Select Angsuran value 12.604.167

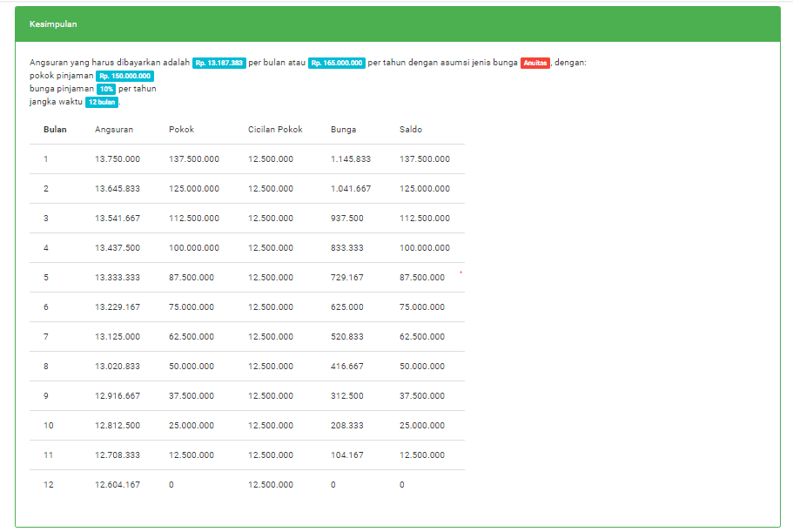click(118, 484)
